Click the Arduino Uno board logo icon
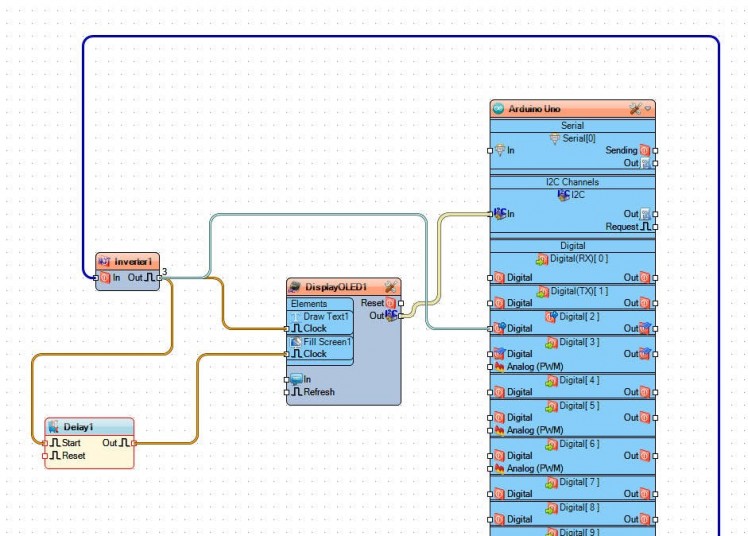This screenshot has width=748, height=536. [498, 108]
